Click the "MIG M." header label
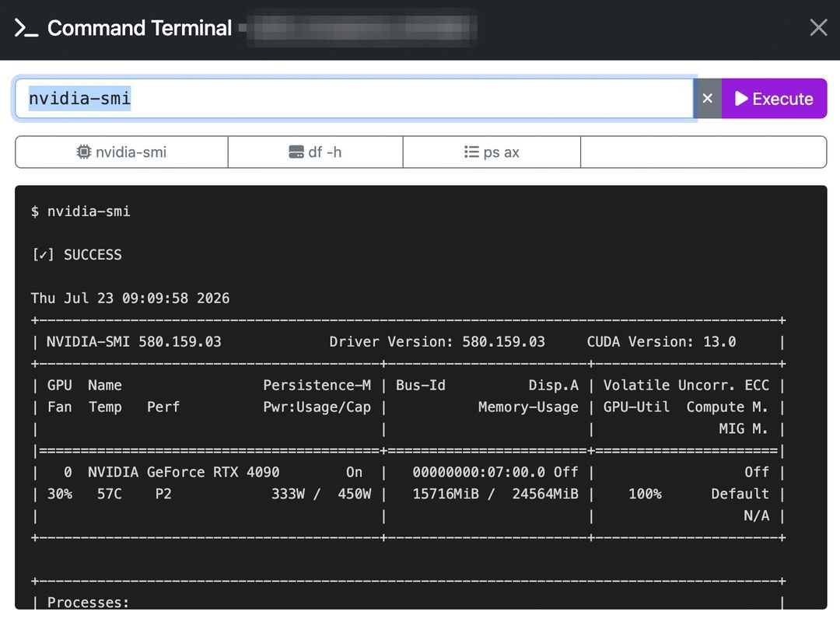Screen dimensions: 840x622 pos(744,428)
